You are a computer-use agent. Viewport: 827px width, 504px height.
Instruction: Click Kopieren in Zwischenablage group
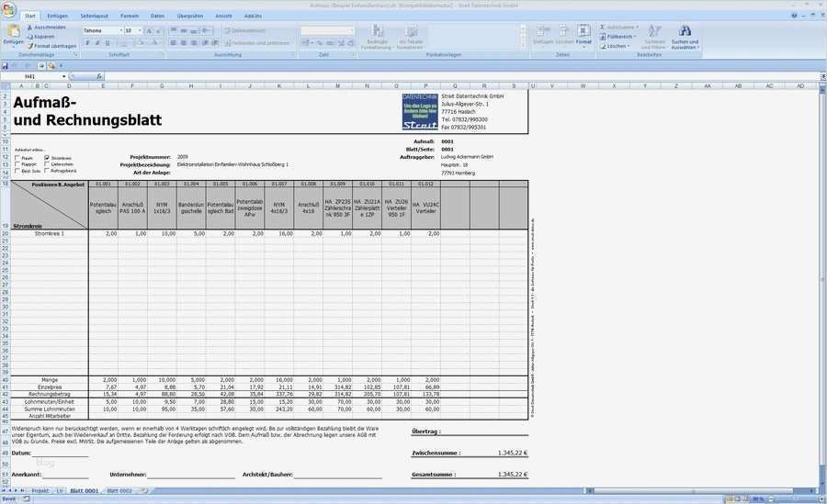tap(40, 37)
